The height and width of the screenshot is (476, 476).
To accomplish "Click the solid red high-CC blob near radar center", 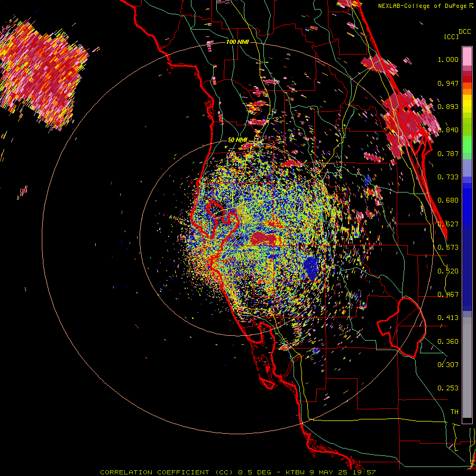I will tap(263, 237).
